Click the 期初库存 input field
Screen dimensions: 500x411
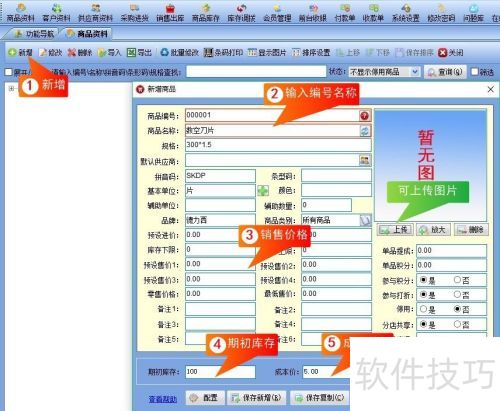click(x=220, y=371)
